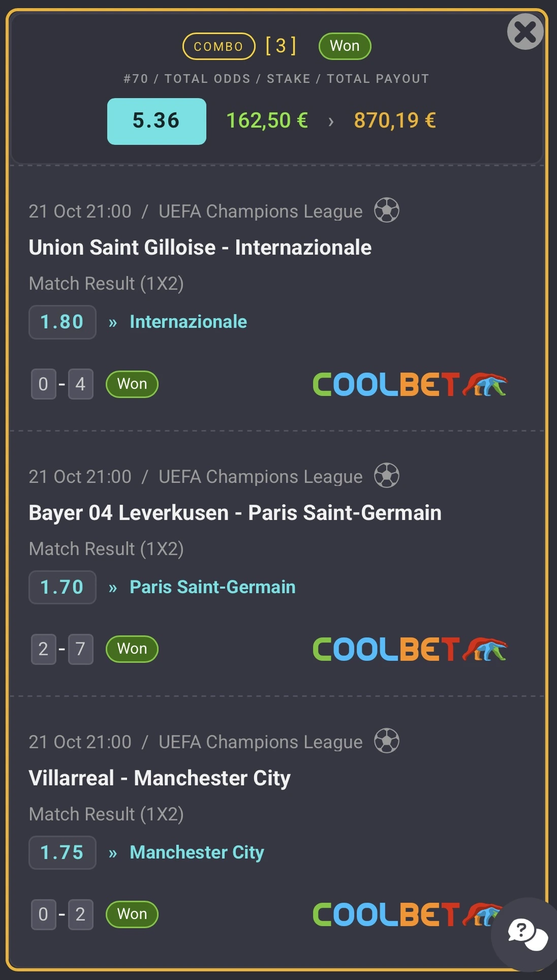The image size is (557, 980).
Task: Click the 870,19 € total payout amount
Action: (x=395, y=121)
